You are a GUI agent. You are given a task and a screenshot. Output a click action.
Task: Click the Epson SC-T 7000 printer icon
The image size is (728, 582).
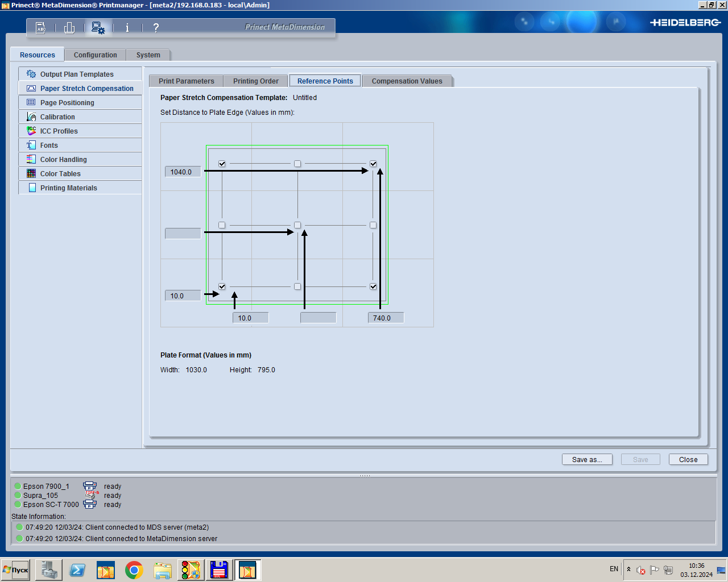90,504
